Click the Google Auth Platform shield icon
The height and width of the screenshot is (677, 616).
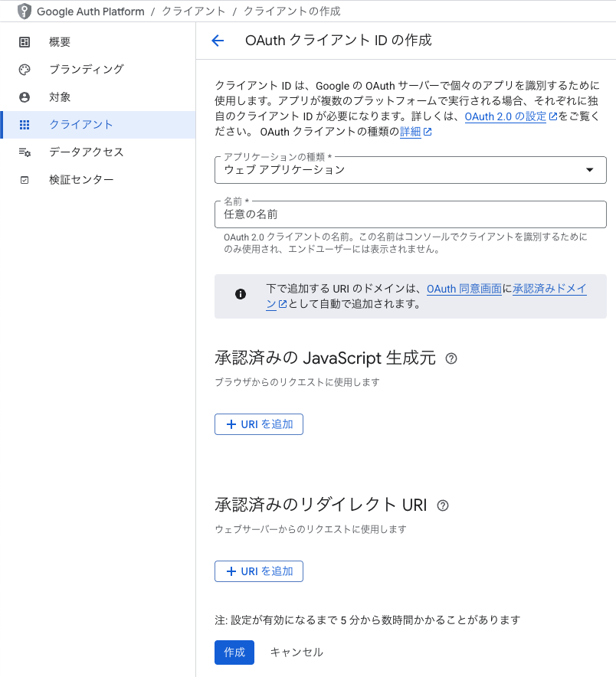25,11
